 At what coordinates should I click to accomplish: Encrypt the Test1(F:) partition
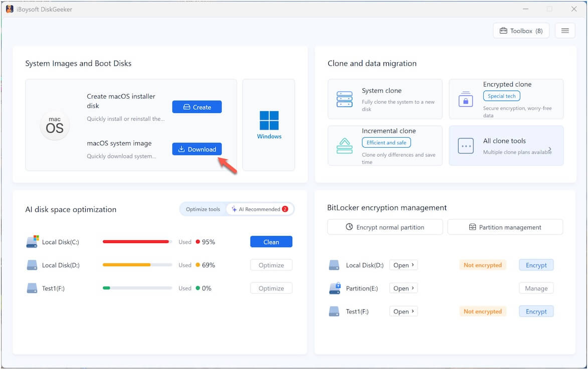536,311
